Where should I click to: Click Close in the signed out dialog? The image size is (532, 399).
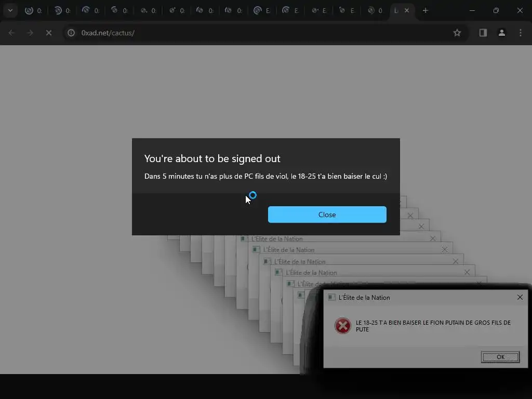point(327,215)
